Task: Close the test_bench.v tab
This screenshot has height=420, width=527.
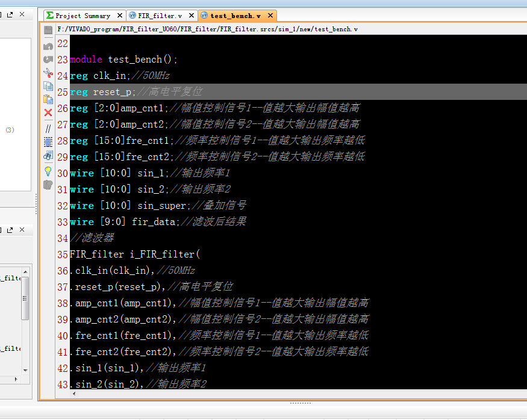Action: point(270,16)
